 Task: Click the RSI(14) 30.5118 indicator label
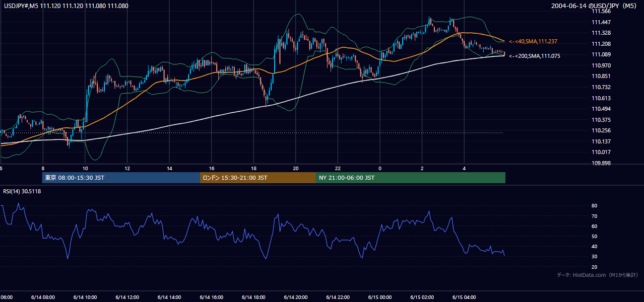tap(22, 191)
